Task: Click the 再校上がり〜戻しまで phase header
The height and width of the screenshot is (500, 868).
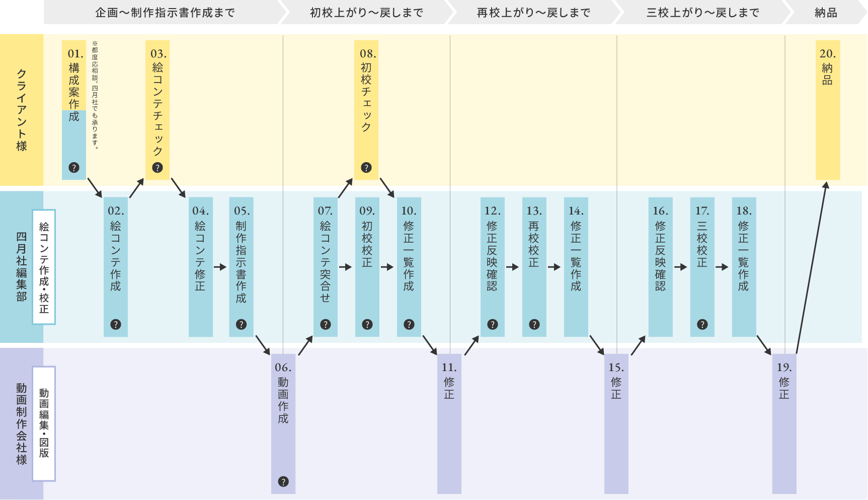Action: [533, 13]
